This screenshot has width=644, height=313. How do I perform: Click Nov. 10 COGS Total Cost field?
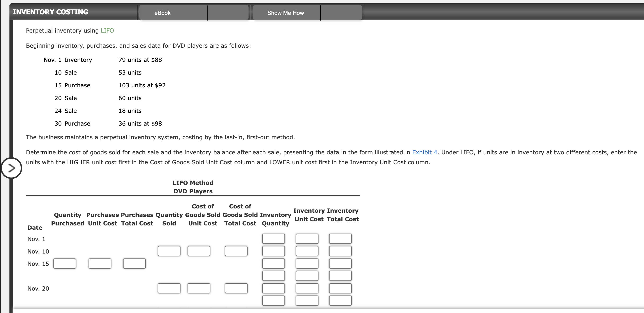click(236, 251)
